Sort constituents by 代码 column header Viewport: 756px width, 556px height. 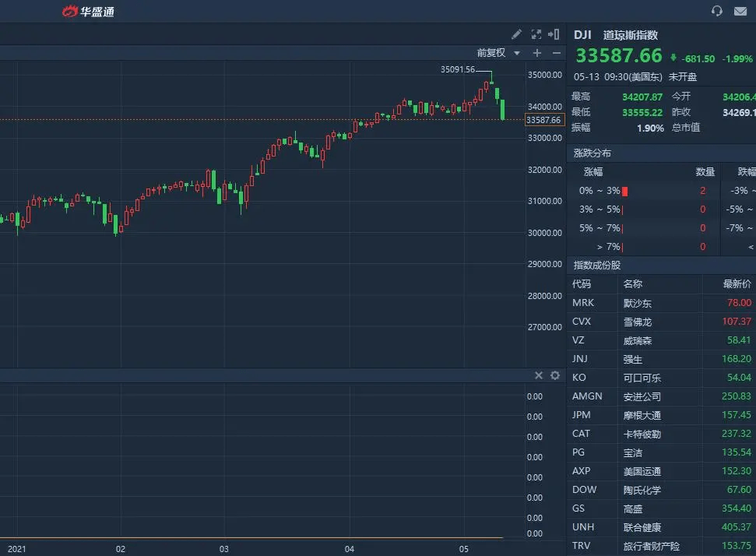pos(581,284)
